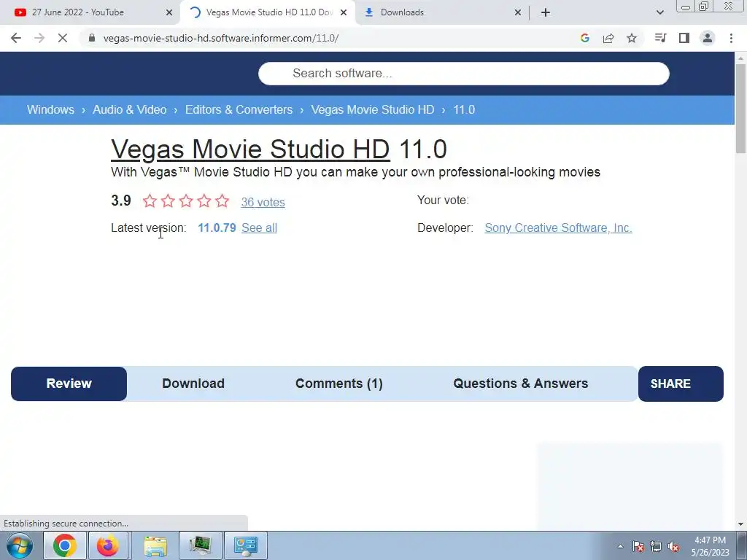Click the share page icon
This screenshot has height=560, width=747.
pos(608,38)
